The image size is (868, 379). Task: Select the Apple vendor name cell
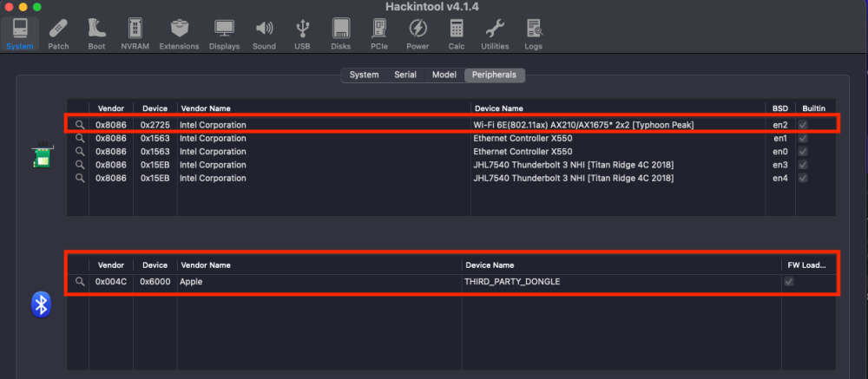coord(191,282)
